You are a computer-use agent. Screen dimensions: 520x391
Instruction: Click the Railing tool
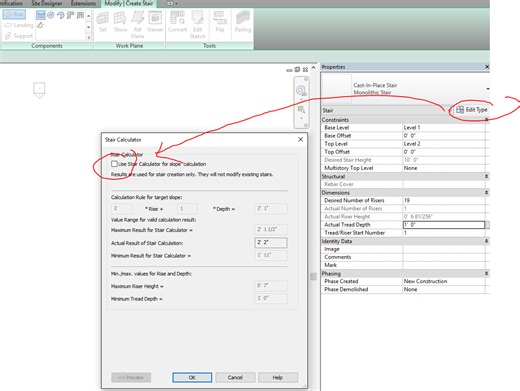243,22
